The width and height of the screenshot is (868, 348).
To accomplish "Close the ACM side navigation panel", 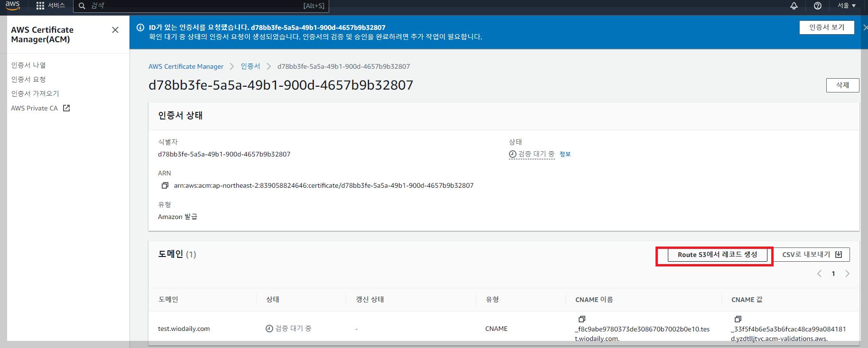I will (x=115, y=30).
